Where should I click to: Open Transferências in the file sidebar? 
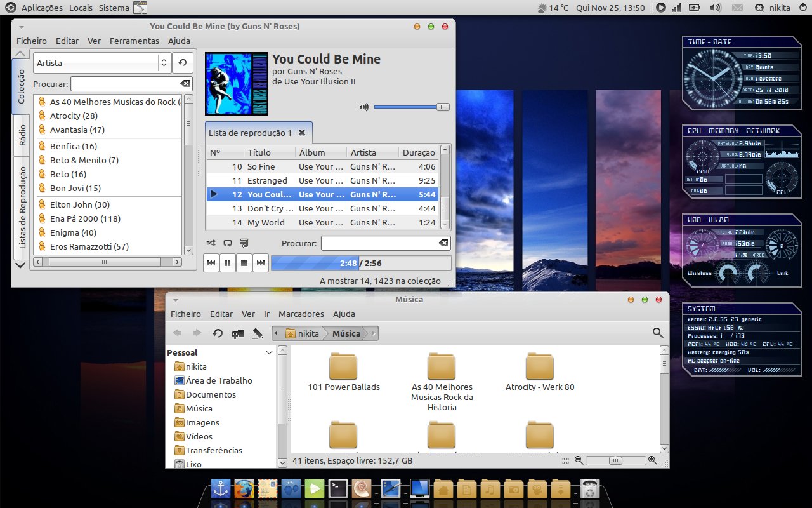208,450
